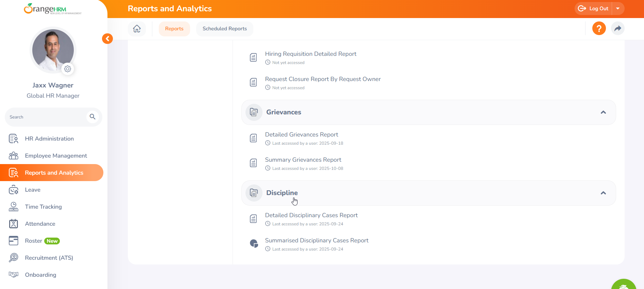Click Summarised Disciplinary Cases pie chart icon
Viewport: 644px width, 289px height.
click(x=254, y=243)
